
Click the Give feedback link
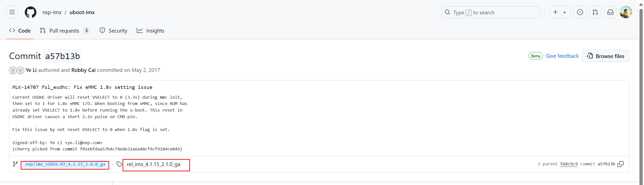(562, 56)
